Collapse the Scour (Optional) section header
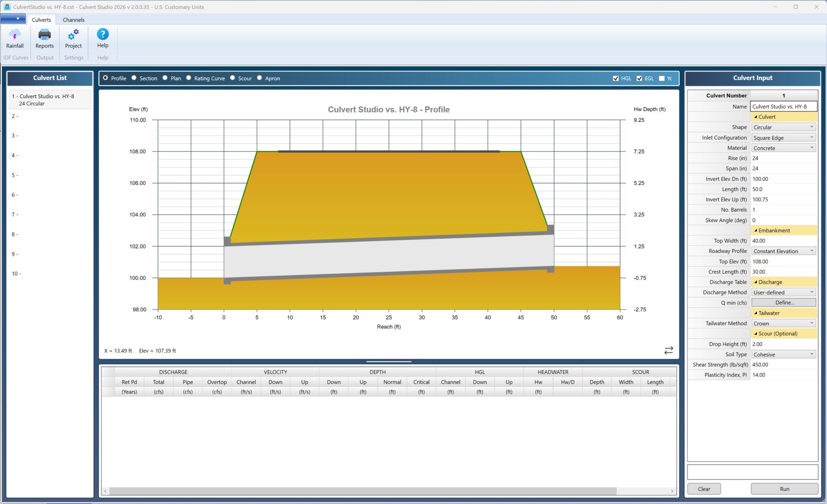This screenshot has width=827, height=504. click(783, 334)
